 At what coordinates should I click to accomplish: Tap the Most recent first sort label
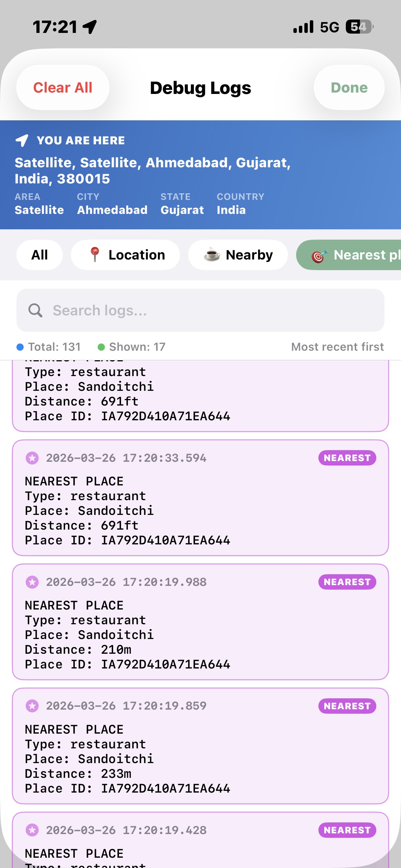337,347
